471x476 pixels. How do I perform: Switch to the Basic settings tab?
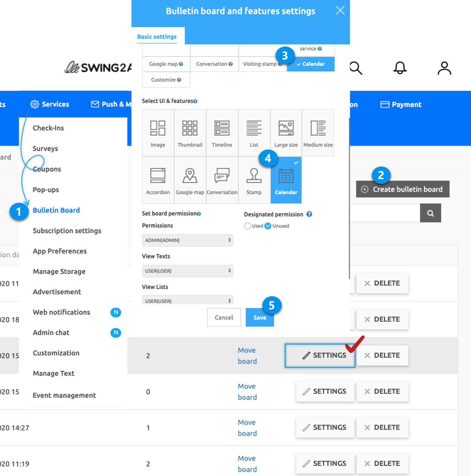[157, 37]
